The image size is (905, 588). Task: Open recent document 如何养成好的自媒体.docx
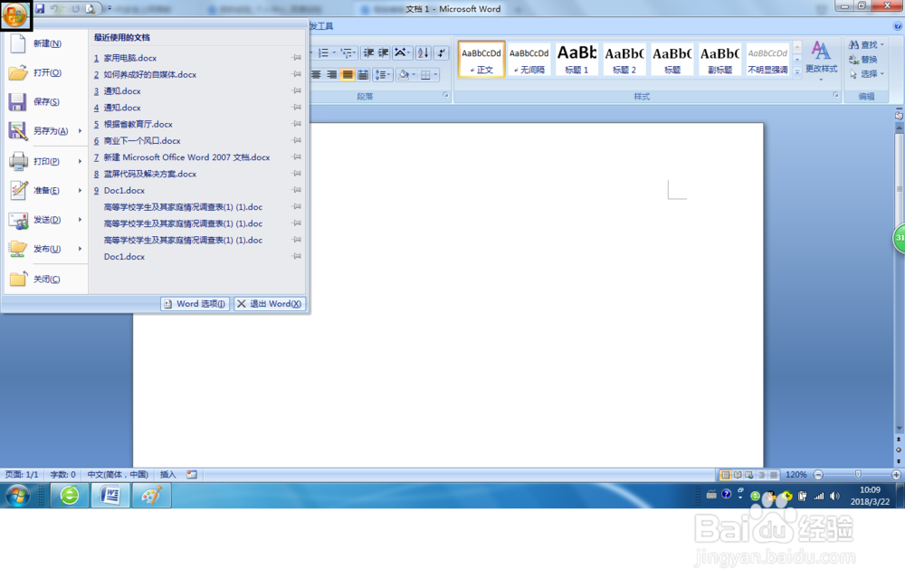pos(198,75)
